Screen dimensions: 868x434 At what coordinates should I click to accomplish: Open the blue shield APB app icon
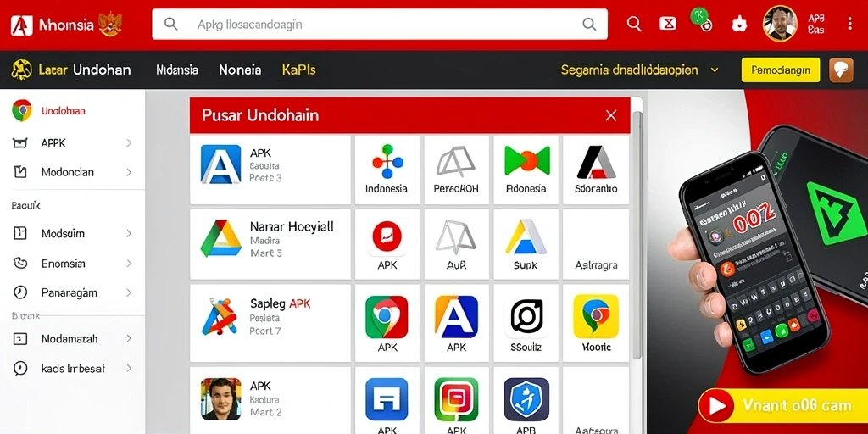(526, 400)
